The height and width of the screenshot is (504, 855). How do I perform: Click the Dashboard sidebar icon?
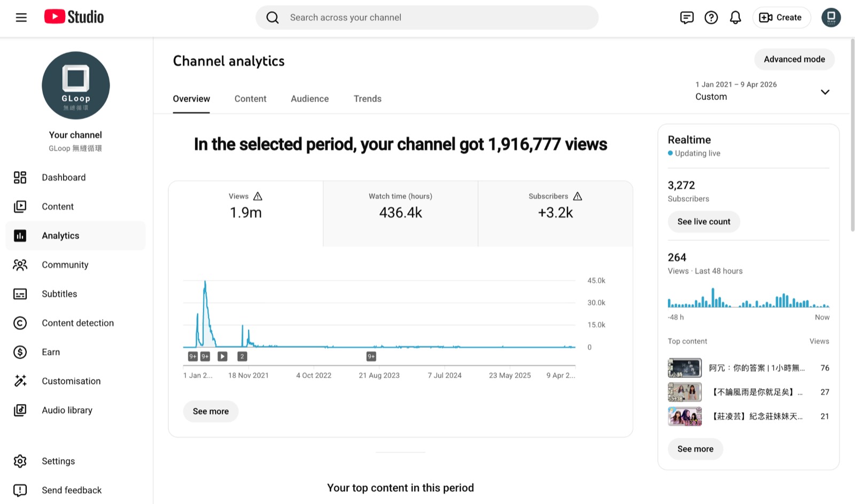coord(20,177)
